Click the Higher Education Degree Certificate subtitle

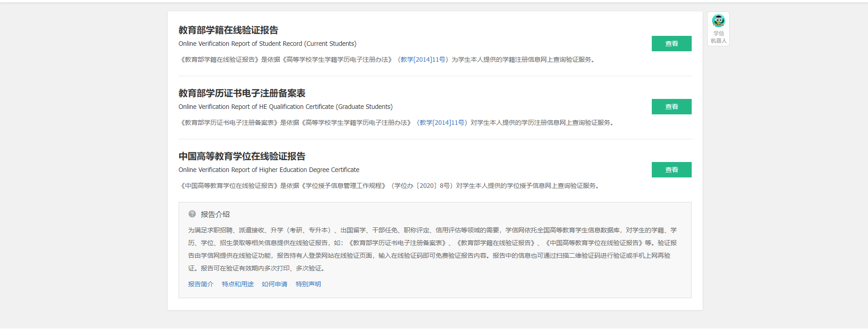(269, 170)
